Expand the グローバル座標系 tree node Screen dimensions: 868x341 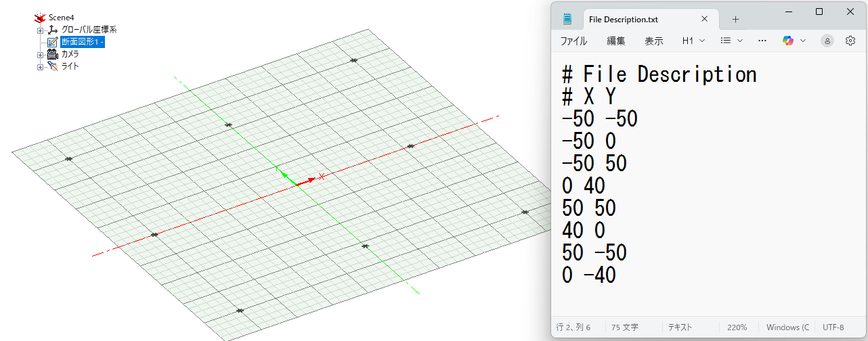pos(40,30)
